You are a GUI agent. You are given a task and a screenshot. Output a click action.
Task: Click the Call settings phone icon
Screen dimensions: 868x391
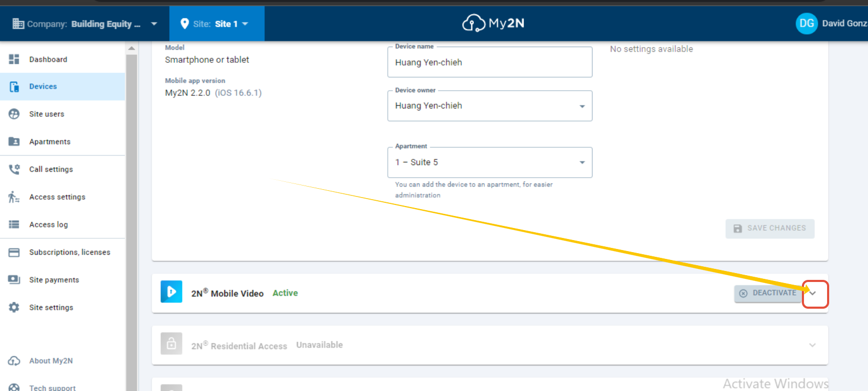click(14, 169)
